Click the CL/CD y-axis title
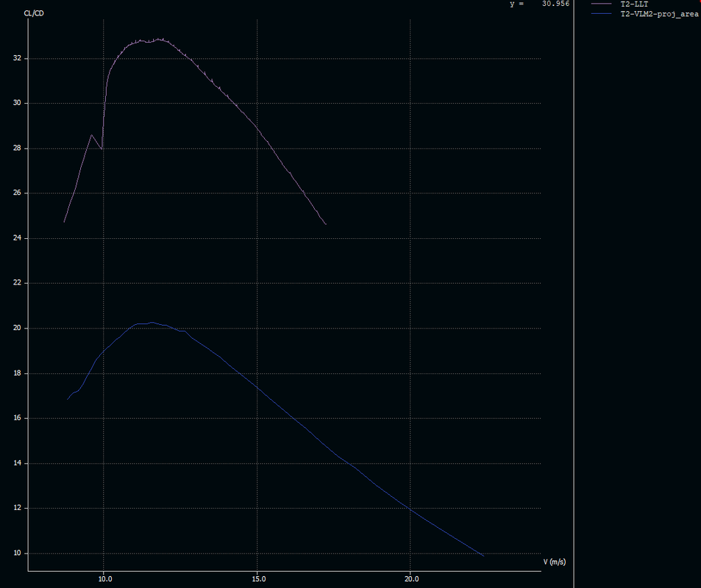Screen dimensions: 701x588 click(x=34, y=13)
